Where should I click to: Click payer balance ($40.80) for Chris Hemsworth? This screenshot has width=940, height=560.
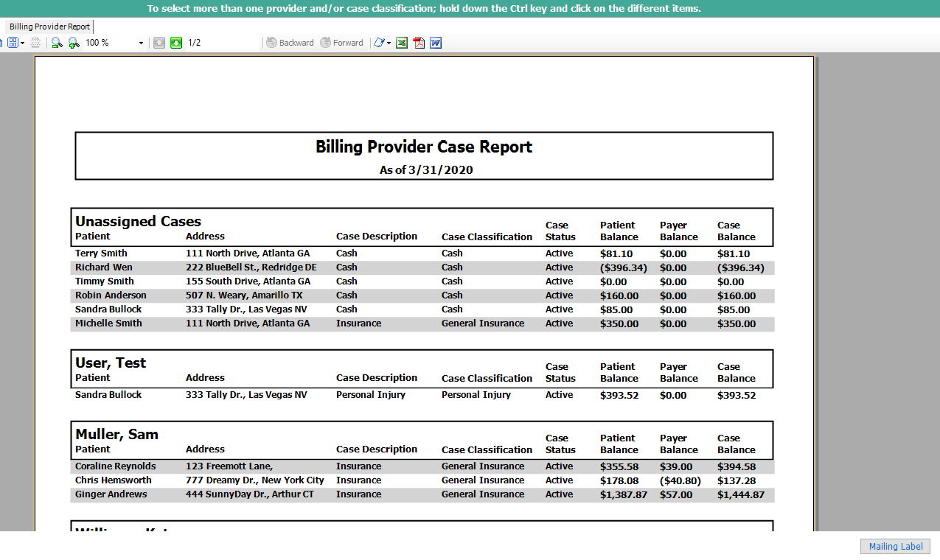(x=680, y=480)
